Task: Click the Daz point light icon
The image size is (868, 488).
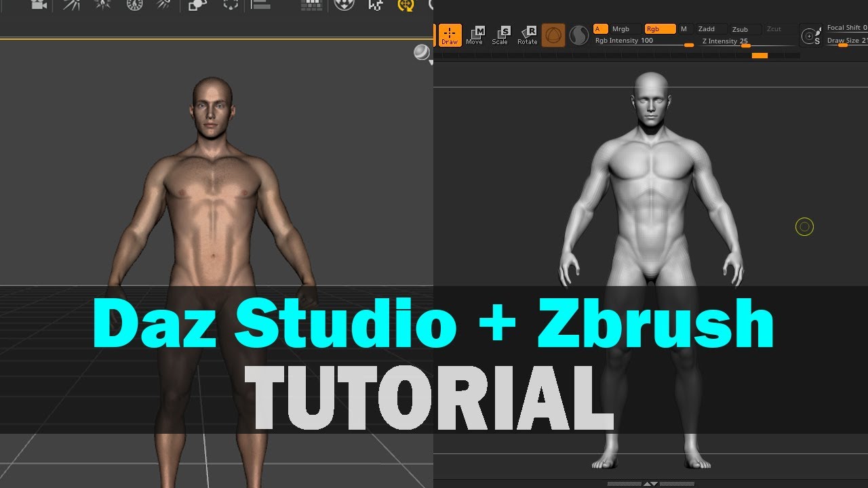Action: (103, 5)
